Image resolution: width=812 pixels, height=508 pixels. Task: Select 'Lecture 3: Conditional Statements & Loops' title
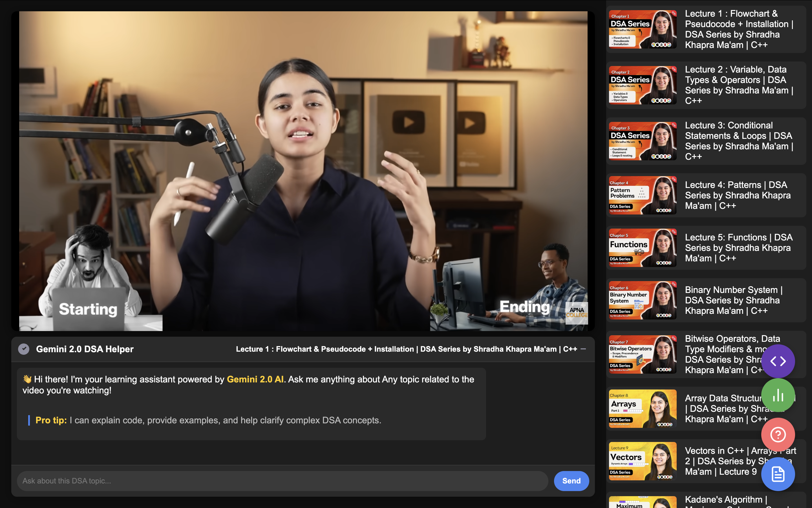(x=739, y=141)
